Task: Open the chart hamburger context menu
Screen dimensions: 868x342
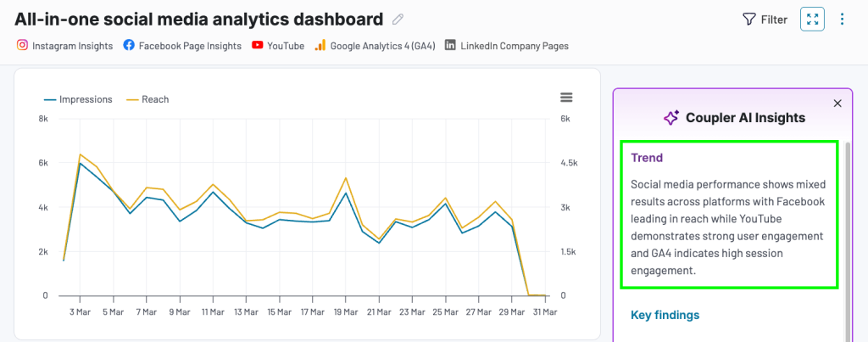Action: (x=566, y=98)
